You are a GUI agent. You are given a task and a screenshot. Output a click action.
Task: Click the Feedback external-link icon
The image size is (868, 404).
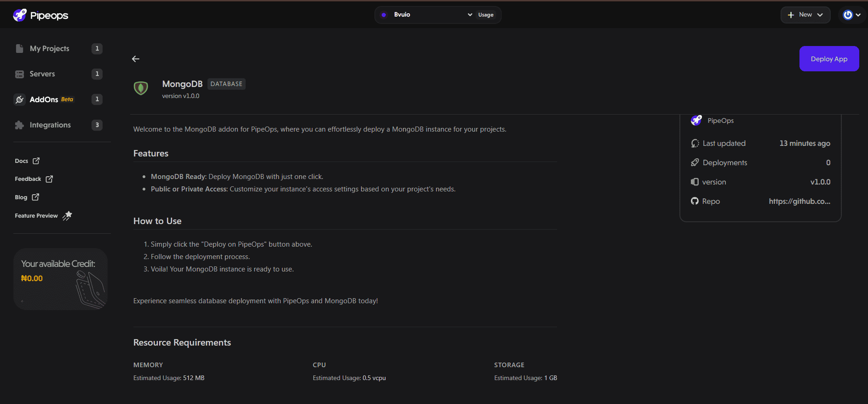click(x=49, y=179)
